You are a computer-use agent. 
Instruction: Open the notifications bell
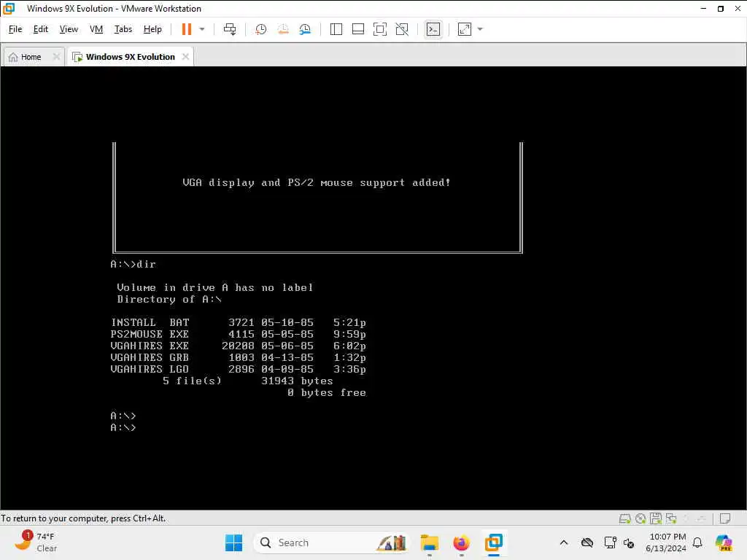[697, 542]
